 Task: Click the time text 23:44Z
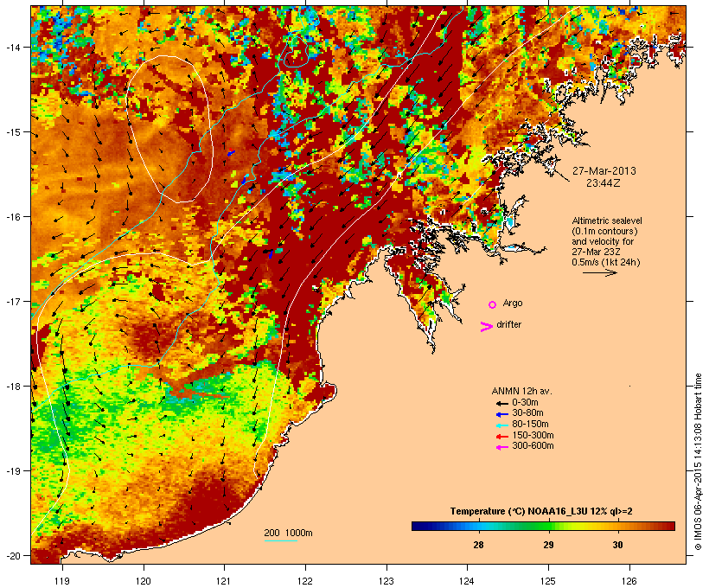point(604,183)
